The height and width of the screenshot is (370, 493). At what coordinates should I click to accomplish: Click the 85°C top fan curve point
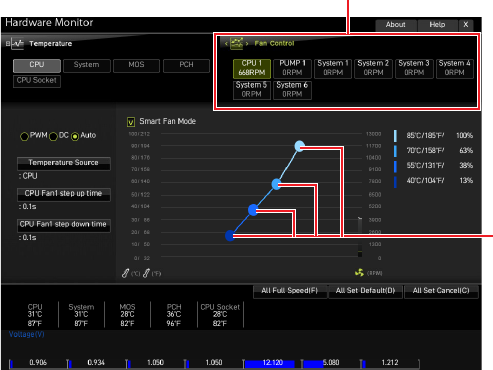(x=300, y=146)
